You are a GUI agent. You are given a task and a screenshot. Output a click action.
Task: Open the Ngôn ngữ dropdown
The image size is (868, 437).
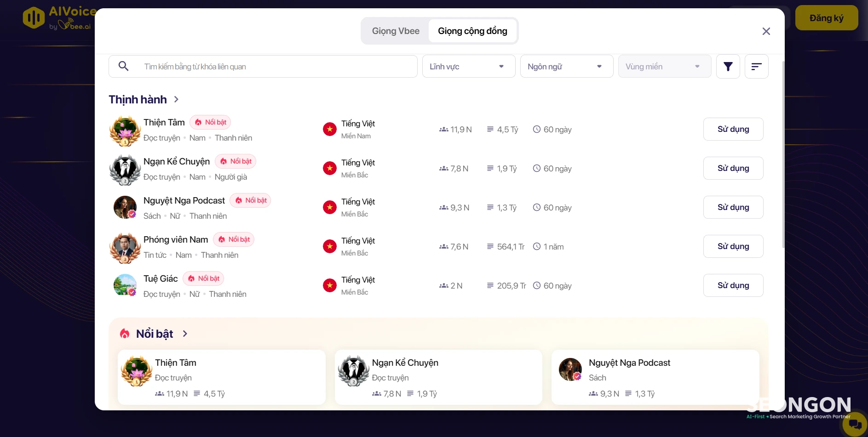coord(567,66)
